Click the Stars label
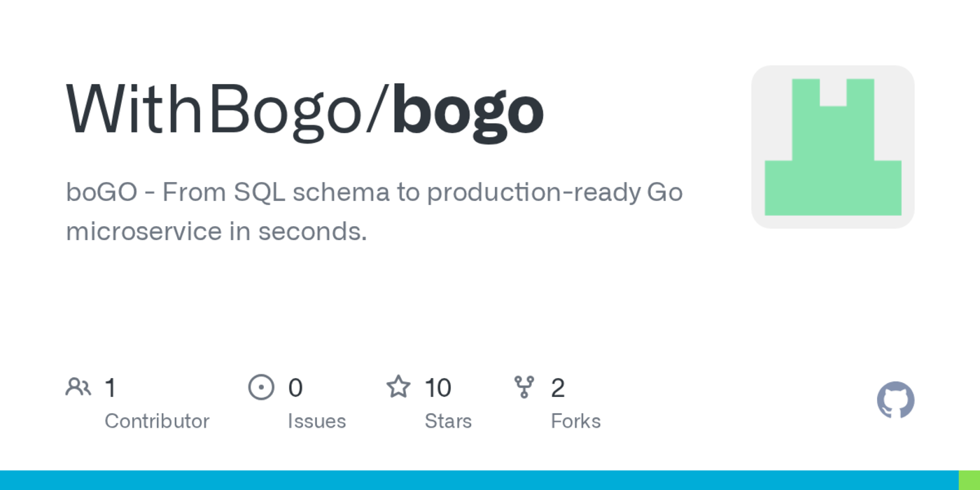Viewport: 980px width, 490px height. (x=448, y=421)
